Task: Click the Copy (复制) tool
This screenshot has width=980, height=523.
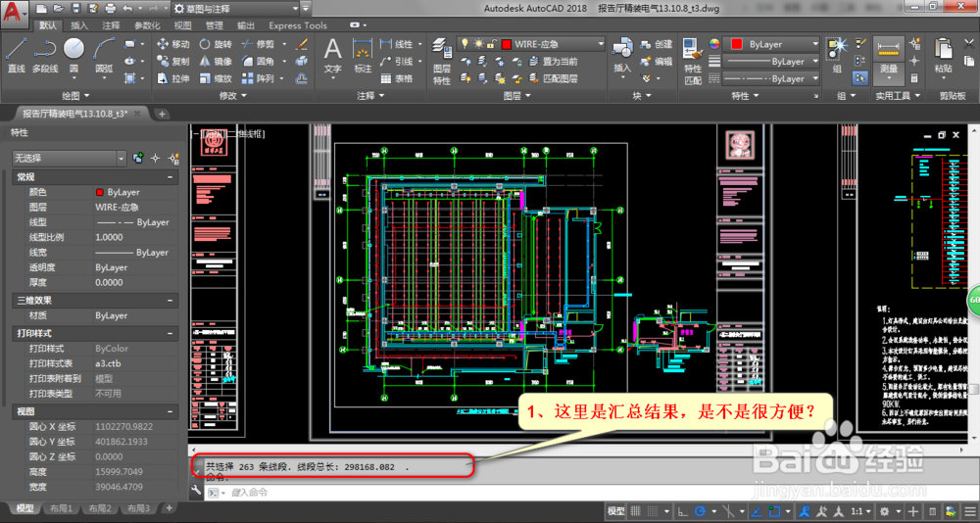Action: (x=172, y=62)
